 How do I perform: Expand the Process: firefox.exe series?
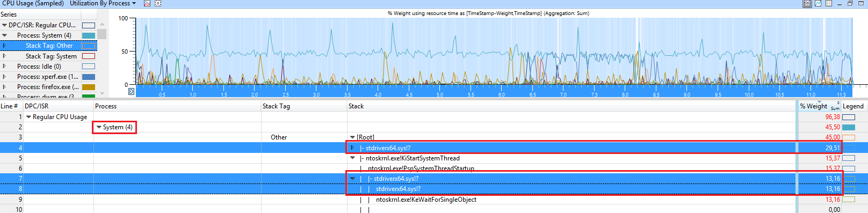4,87
